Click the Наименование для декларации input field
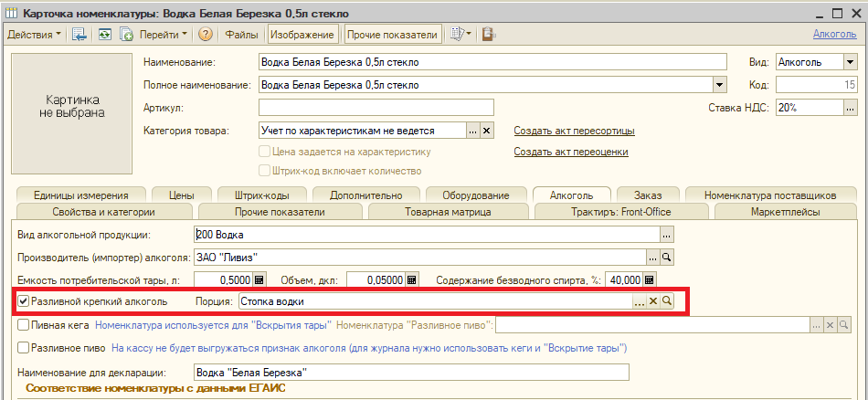The height and width of the screenshot is (400, 868). [411, 373]
